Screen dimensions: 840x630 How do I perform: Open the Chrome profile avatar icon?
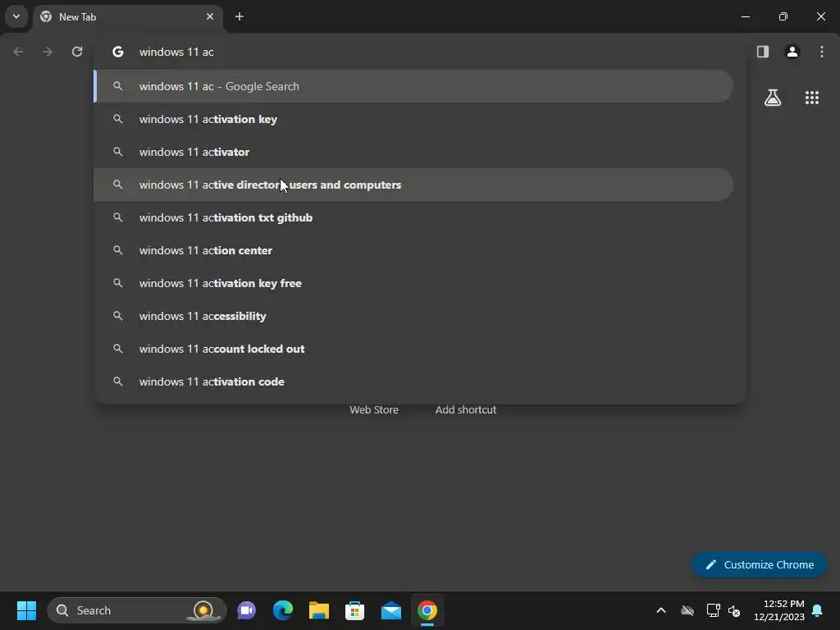(792, 52)
